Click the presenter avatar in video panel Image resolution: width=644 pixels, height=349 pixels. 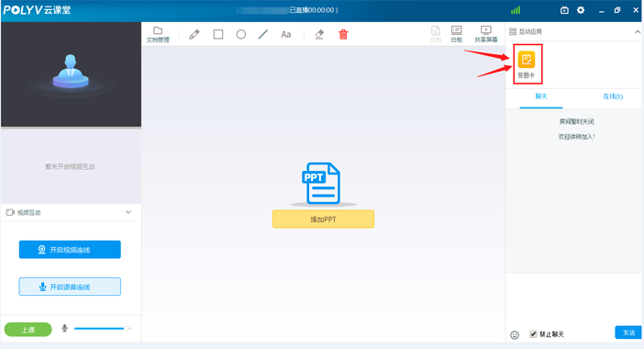[x=71, y=71]
